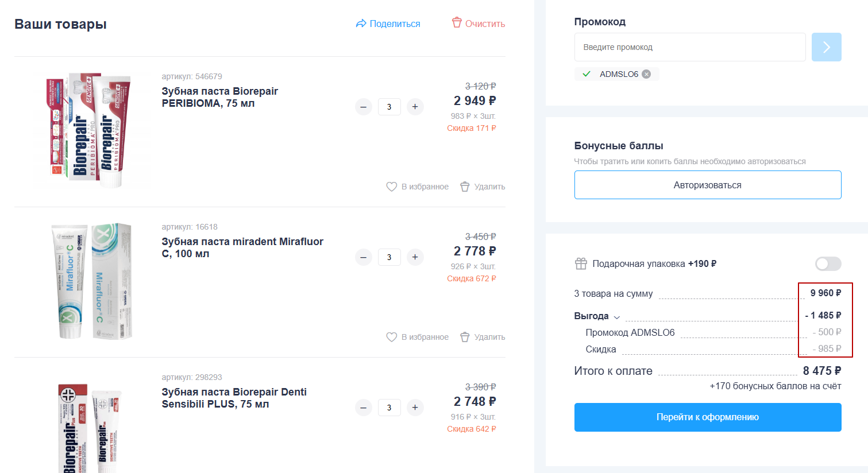The width and height of the screenshot is (868, 473).
Task: Click the Очистить link text
Action: [x=485, y=24]
